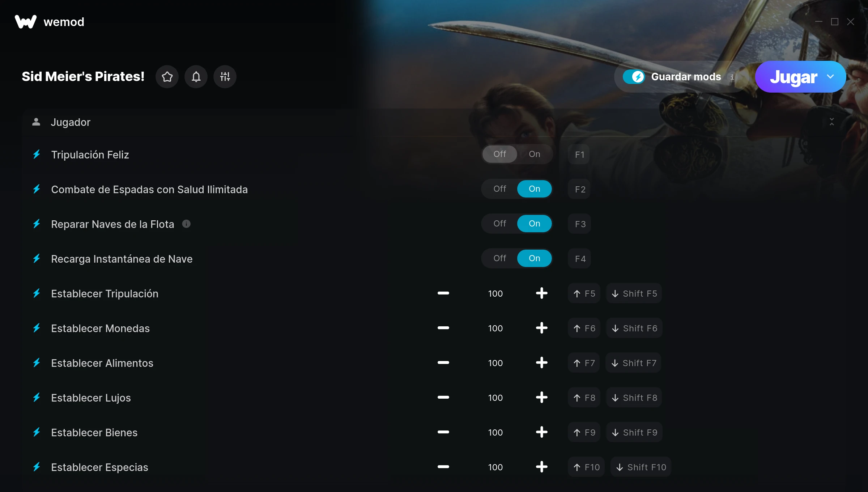Turn Off Recarga Instantánea de Nave
Image resolution: width=868 pixels, height=492 pixels.
tap(499, 258)
